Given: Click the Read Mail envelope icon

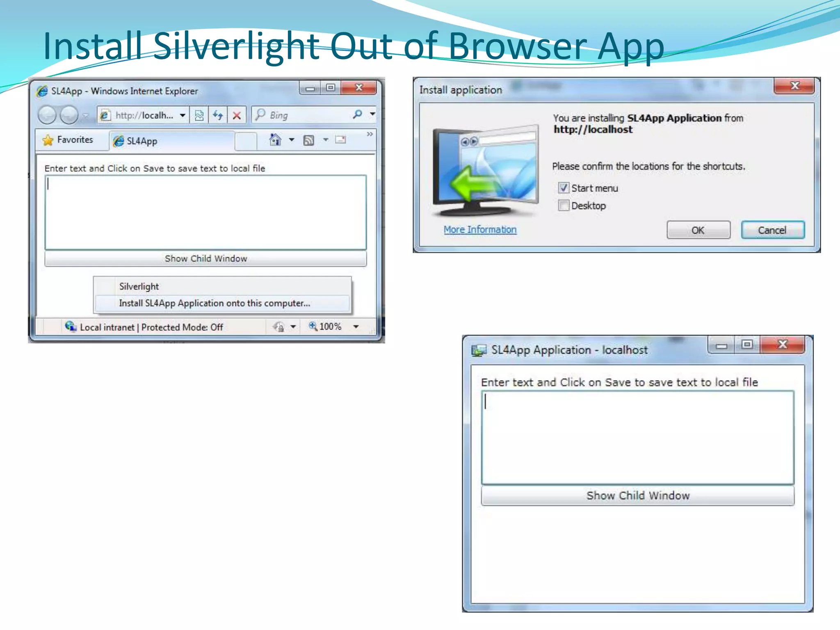Looking at the screenshot, I should tap(340, 140).
